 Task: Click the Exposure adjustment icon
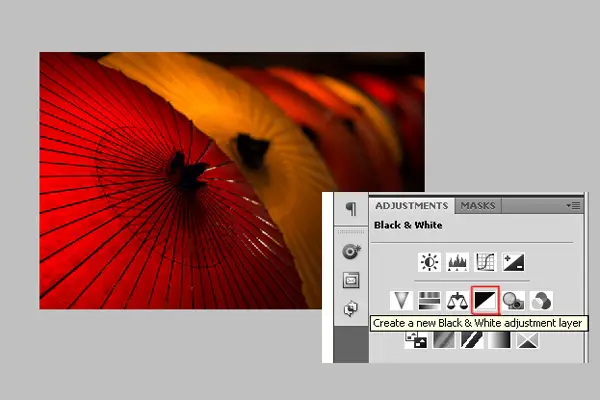click(x=514, y=262)
